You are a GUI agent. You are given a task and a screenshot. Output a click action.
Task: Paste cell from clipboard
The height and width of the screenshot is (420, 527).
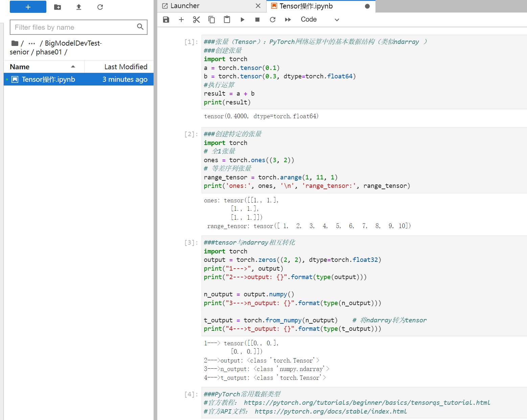227,20
